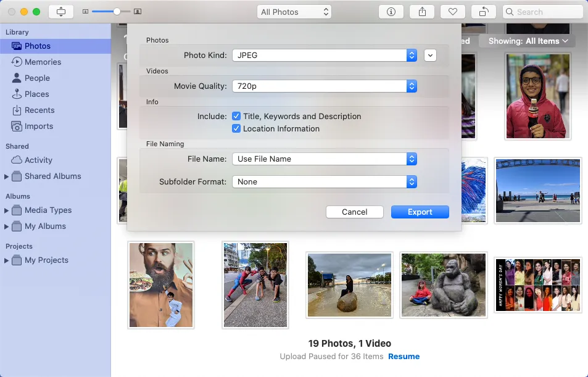Click Export to save the photos
Image resolution: width=588 pixels, height=377 pixels.
420,212
